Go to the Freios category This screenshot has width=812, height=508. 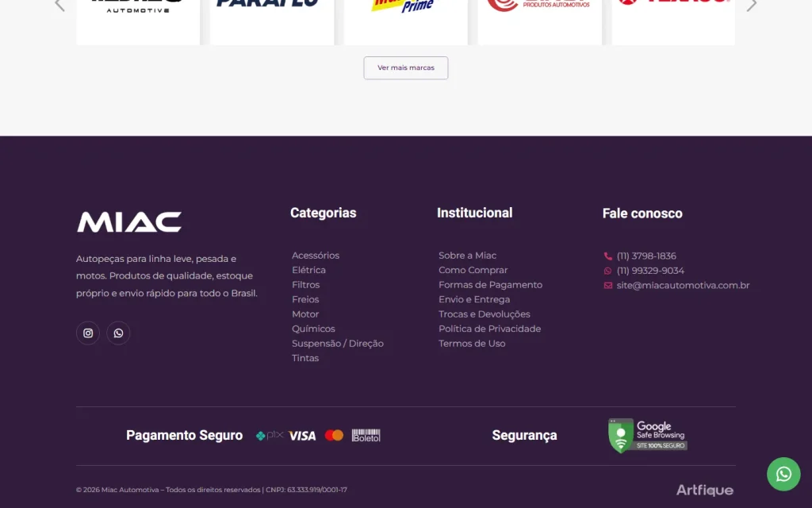pos(305,299)
